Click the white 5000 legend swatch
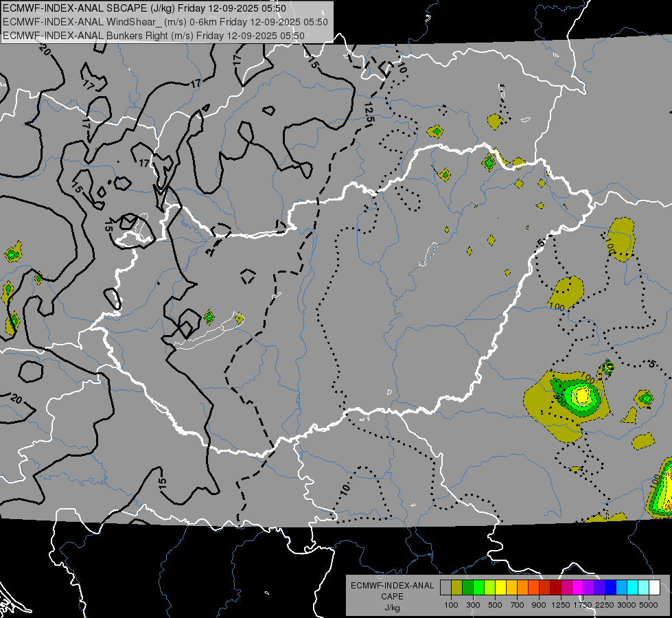The image size is (672, 618). 654,587
